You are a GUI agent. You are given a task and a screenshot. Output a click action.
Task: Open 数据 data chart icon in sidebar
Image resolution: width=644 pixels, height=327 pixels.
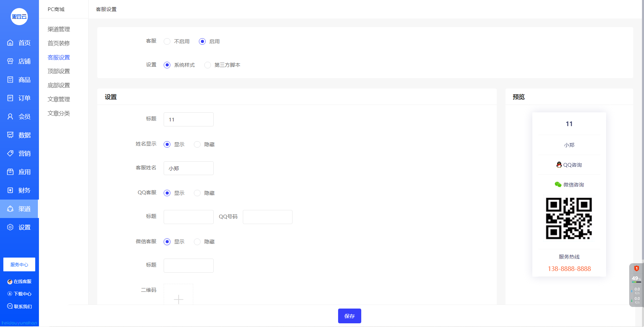coord(10,135)
